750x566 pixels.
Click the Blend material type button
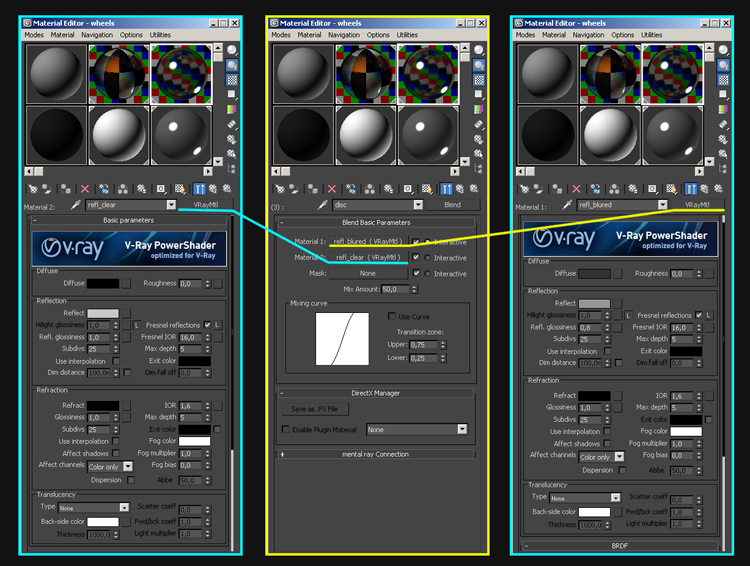(452, 205)
